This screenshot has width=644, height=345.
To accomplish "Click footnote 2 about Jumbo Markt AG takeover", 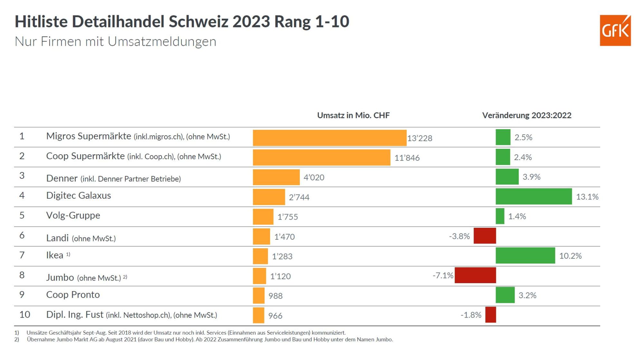I will (204, 340).
